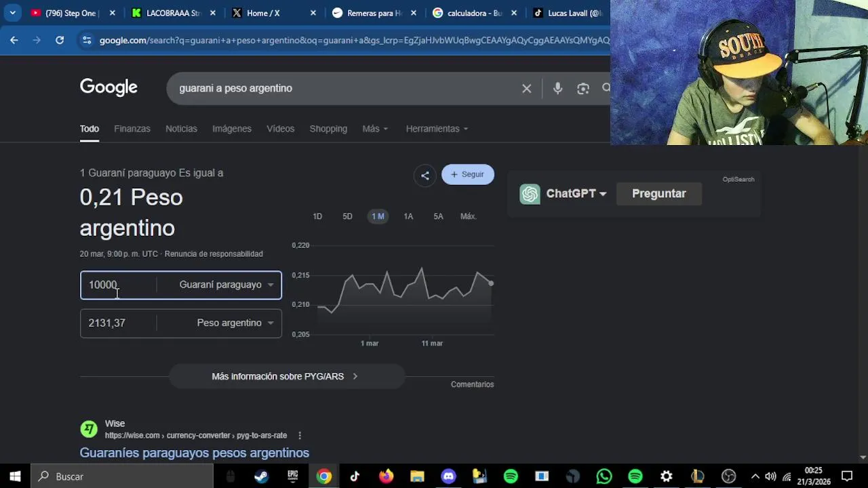The height and width of the screenshot is (488, 868).
Task: Click the ChatGPT logo icon
Action: tap(530, 194)
